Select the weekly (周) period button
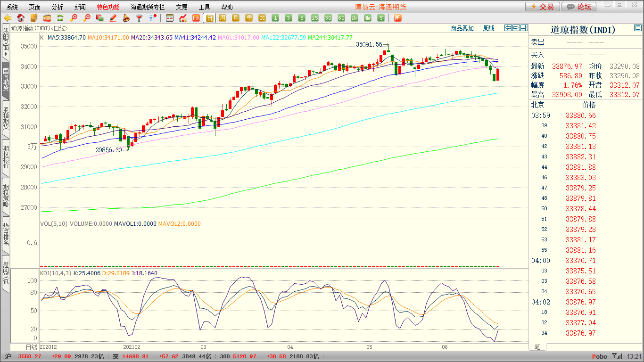The width and height of the screenshot is (644, 362). 223,18
